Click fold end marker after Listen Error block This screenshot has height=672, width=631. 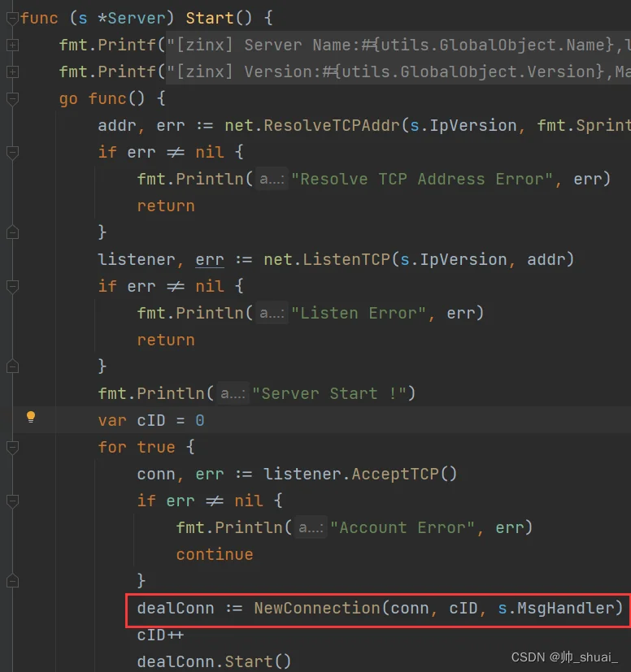12,366
